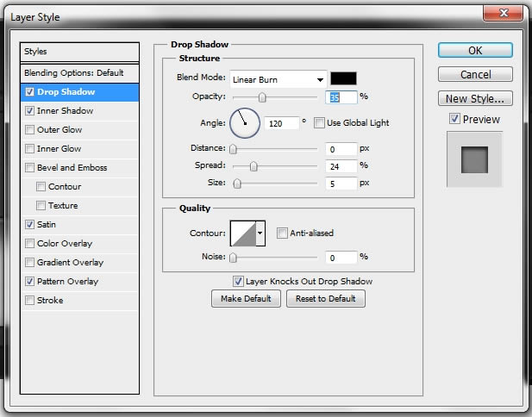
Task: Enable the Outer Glow checkbox
Action: pyautogui.click(x=29, y=130)
